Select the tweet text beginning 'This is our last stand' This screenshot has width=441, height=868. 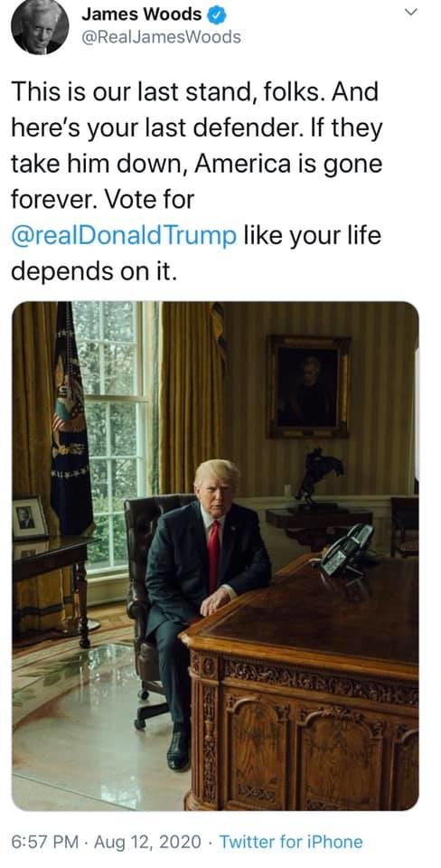pos(196,181)
